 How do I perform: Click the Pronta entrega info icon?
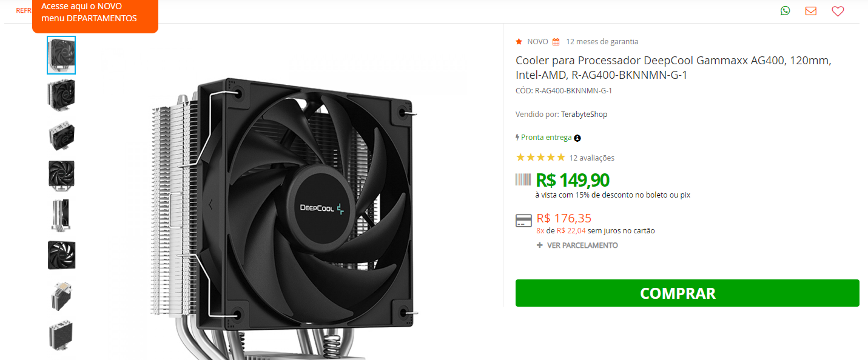(577, 138)
